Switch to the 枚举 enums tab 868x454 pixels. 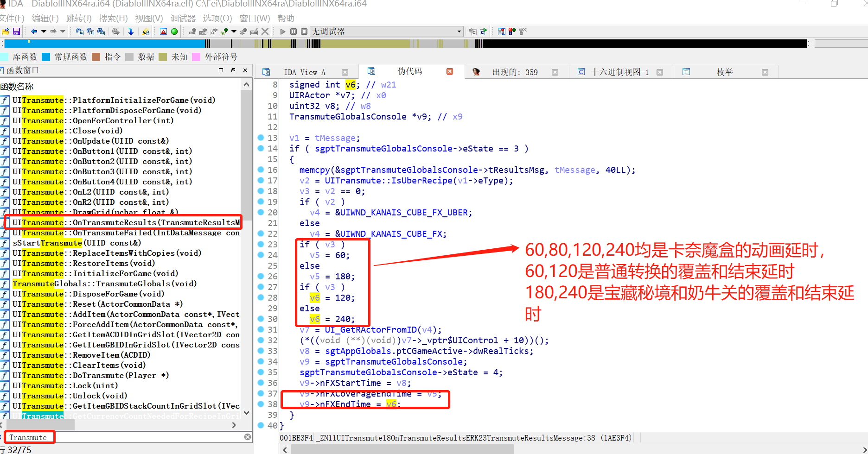click(x=725, y=72)
